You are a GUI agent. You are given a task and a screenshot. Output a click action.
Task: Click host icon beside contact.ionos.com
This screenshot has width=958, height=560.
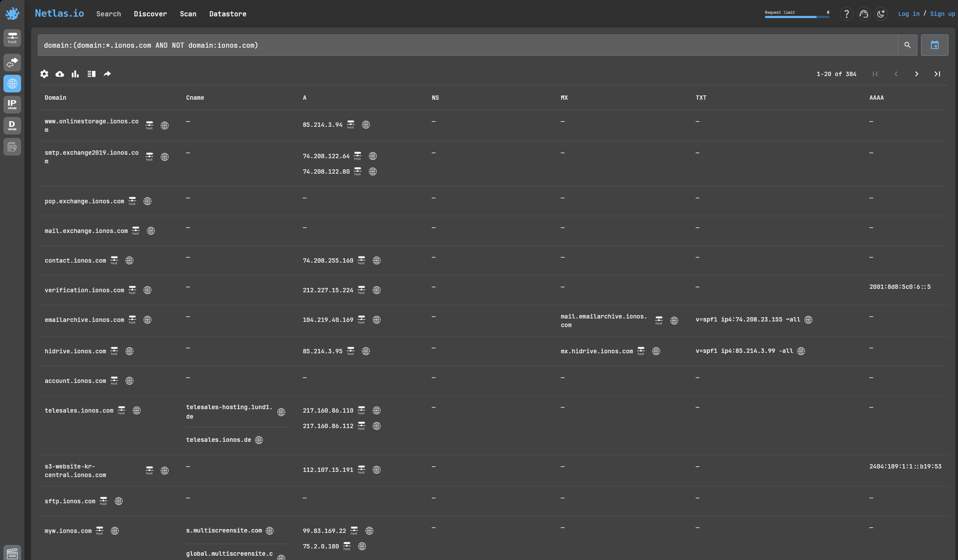pos(114,260)
